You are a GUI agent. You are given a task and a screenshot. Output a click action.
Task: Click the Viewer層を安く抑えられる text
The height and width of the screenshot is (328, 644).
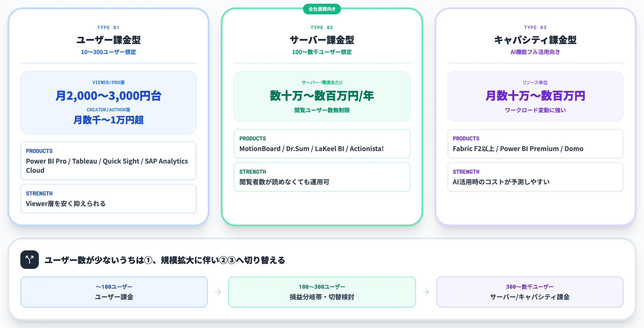coord(66,204)
